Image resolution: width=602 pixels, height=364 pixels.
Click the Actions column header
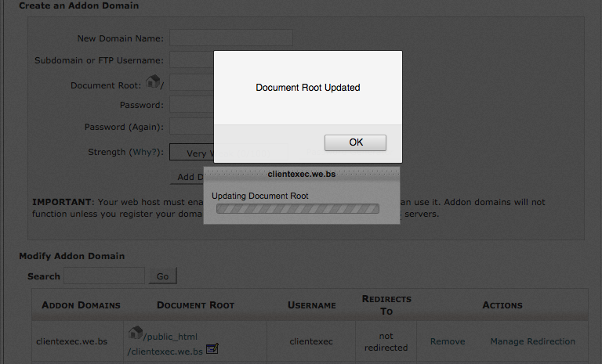502,305
